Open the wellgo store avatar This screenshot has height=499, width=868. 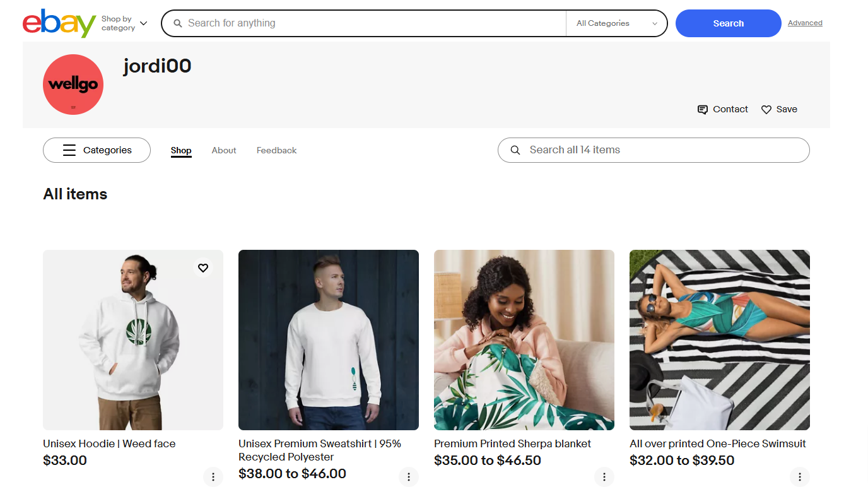pos(73,85)
